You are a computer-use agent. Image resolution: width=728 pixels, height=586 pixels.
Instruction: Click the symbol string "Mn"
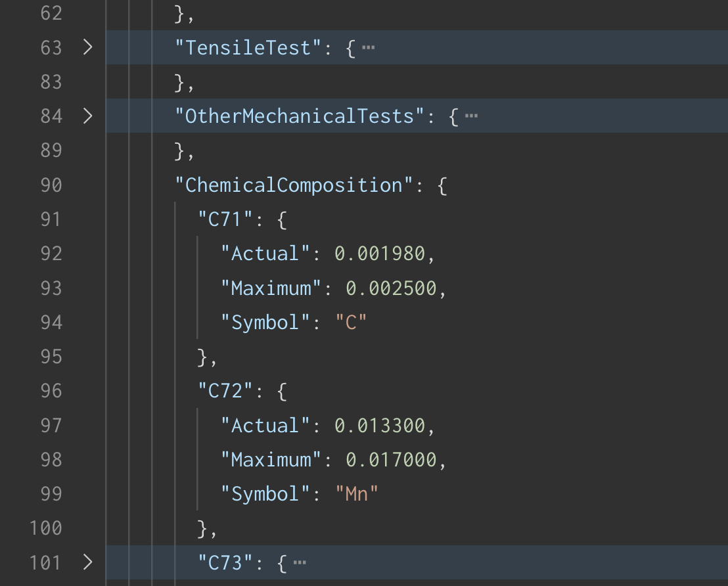pos(357,494)
